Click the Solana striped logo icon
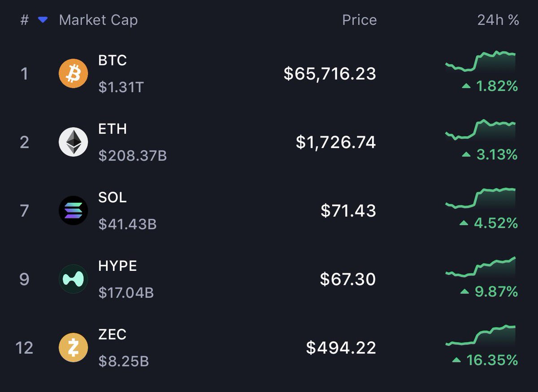Image resolution: width=538 pixels, height=392 pixels. pos(73,210)
